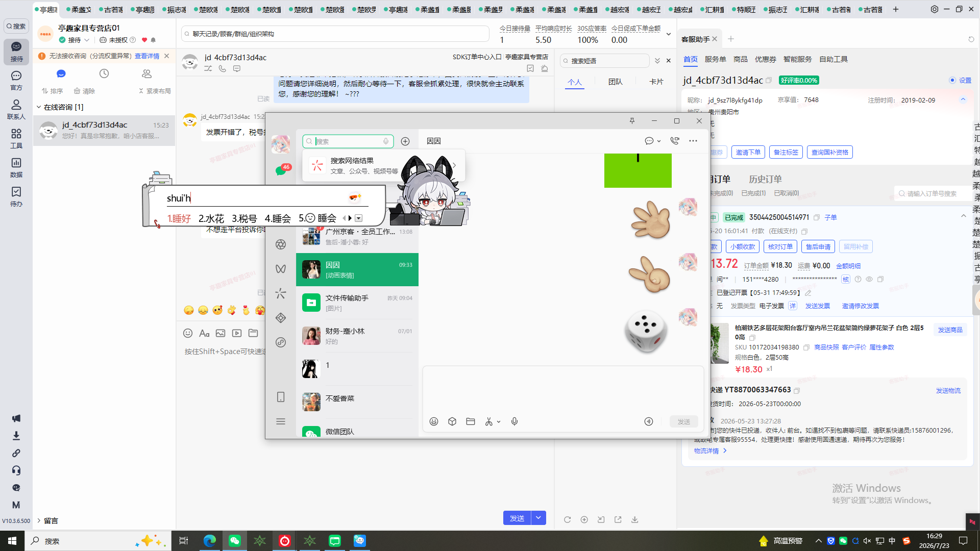Click the scissors screenshot icon in WeChat
This screenshot has width=980, height=551.
click(489, 421)
